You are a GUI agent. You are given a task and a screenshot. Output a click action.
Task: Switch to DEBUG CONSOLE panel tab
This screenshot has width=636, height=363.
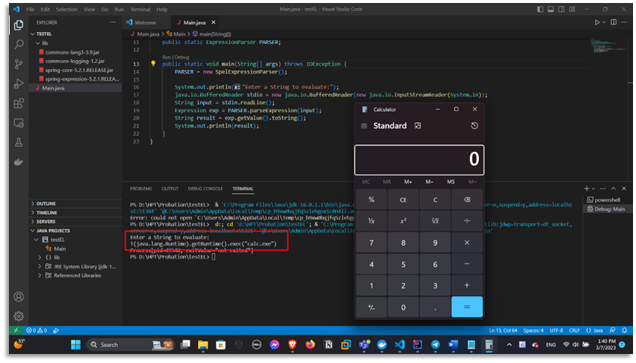tap(205, 189)
